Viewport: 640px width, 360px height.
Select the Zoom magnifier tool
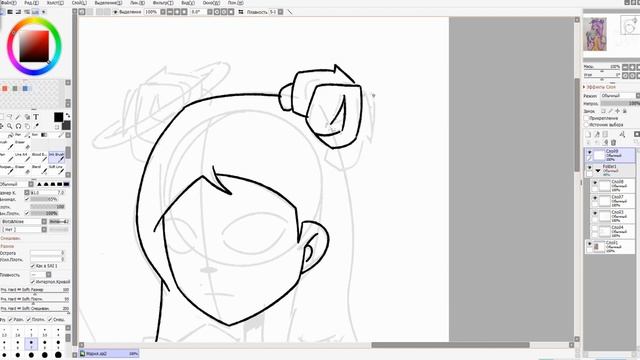click(9, 126)
